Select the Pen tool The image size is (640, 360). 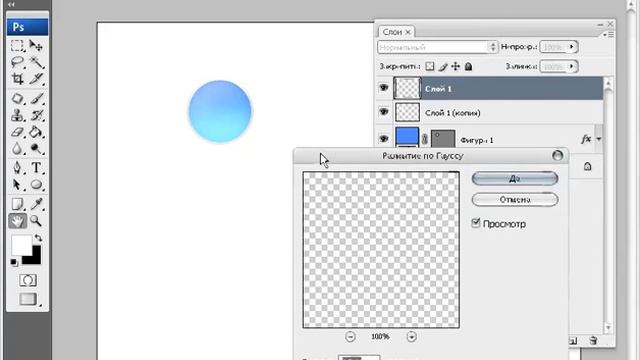(17, 167)
